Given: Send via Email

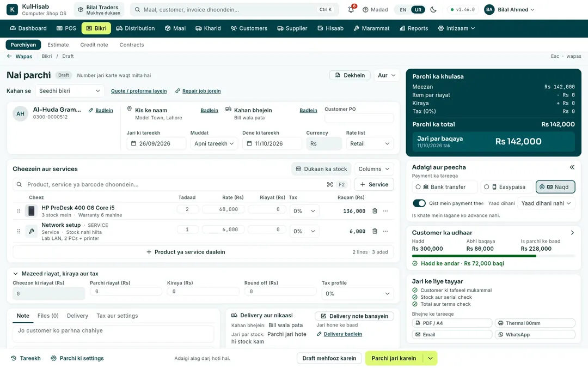Looking at the screenshot, I should tap(452, 335).
